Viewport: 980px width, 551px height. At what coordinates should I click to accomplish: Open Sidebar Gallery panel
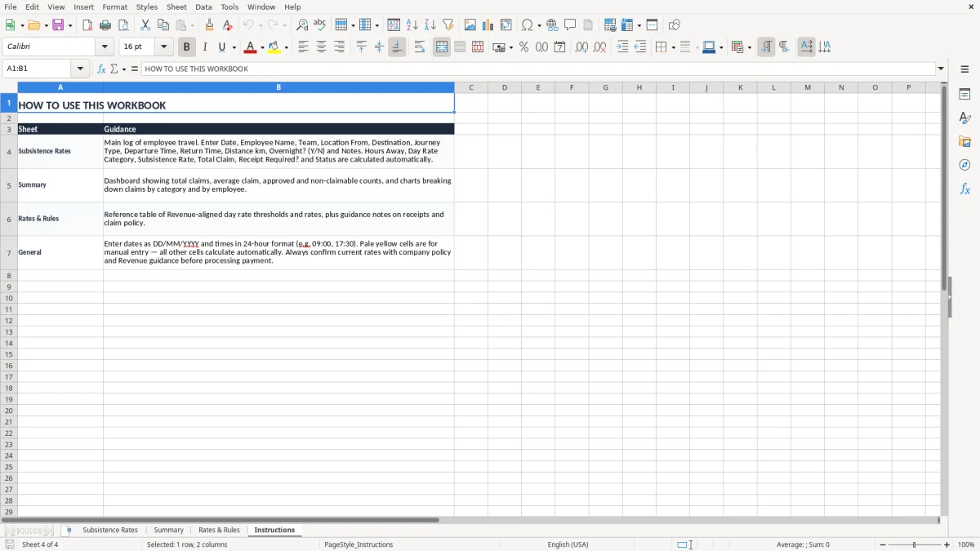point(964,141)
